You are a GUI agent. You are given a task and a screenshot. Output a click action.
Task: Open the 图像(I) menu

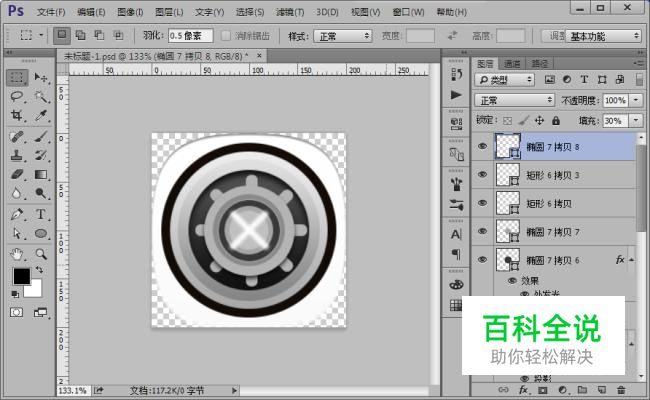coord(130,12)
